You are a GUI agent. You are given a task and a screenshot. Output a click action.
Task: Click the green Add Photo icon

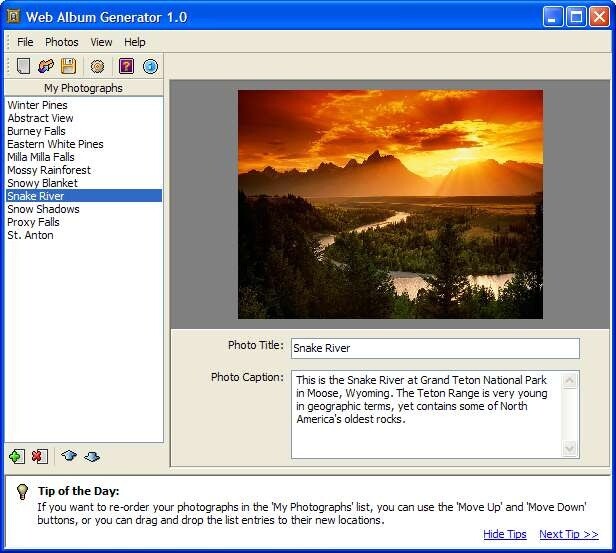pos(16,456)
